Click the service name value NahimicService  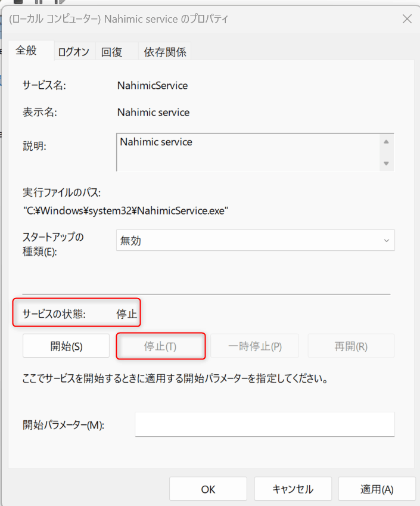(153, 85)
